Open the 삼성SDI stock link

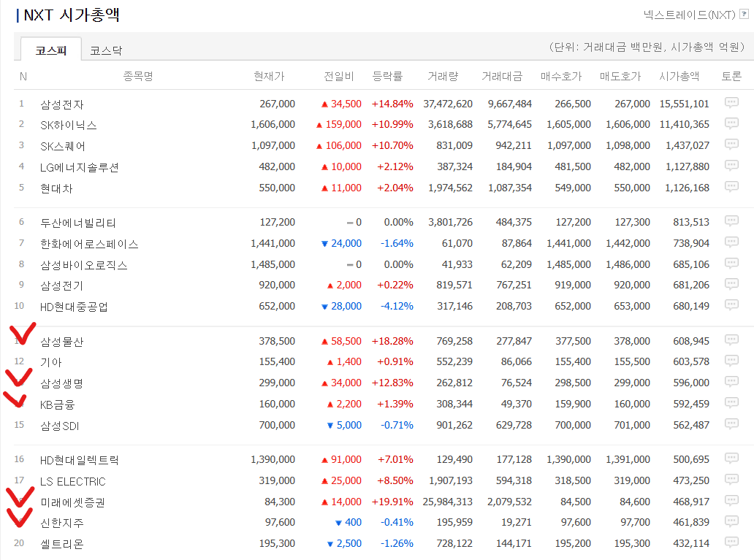(x=60, y=426)
